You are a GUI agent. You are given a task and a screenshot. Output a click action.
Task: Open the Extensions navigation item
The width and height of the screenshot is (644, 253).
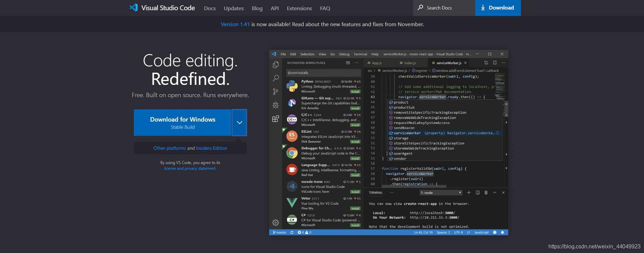click(x=299, y=8)
